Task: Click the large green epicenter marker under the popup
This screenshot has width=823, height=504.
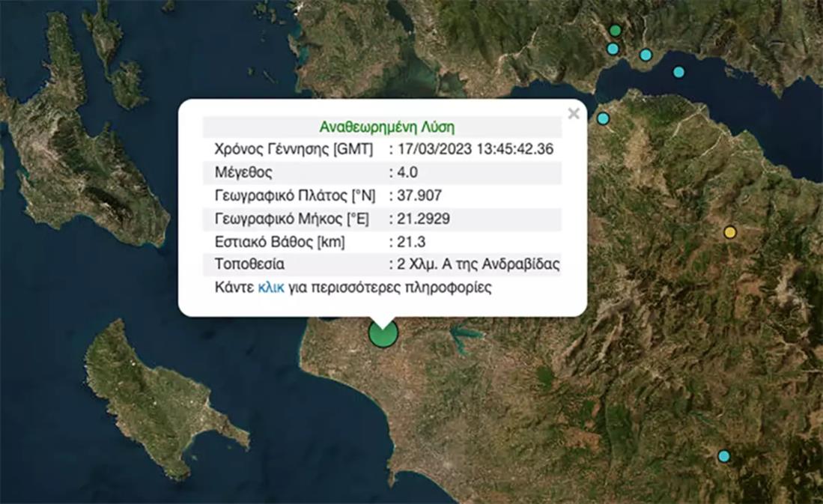Action: 383,333
